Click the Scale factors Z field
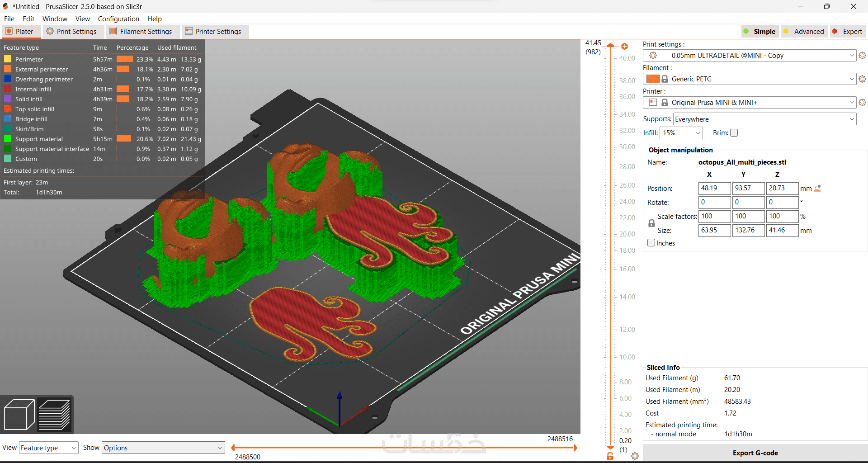This screenshot has width=868, height=463. coord(782,216)
